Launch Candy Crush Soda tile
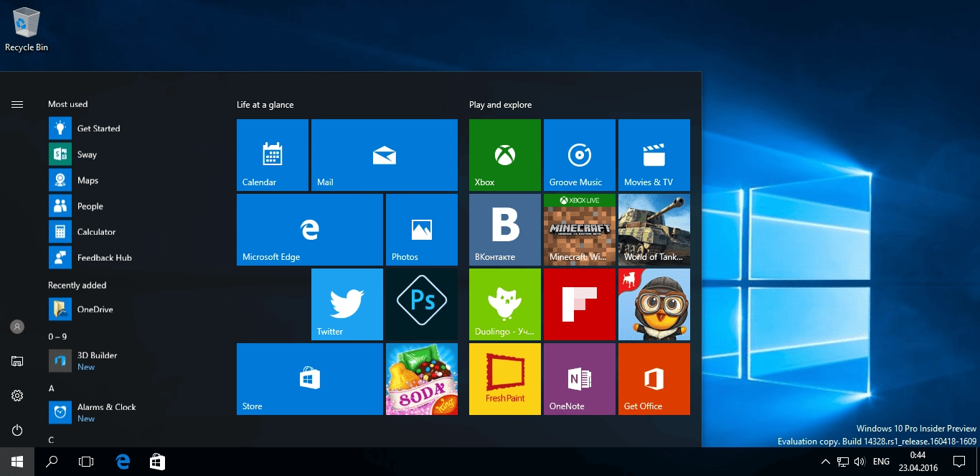This screenshot has width=980, height=476. [x=422, y=379]
